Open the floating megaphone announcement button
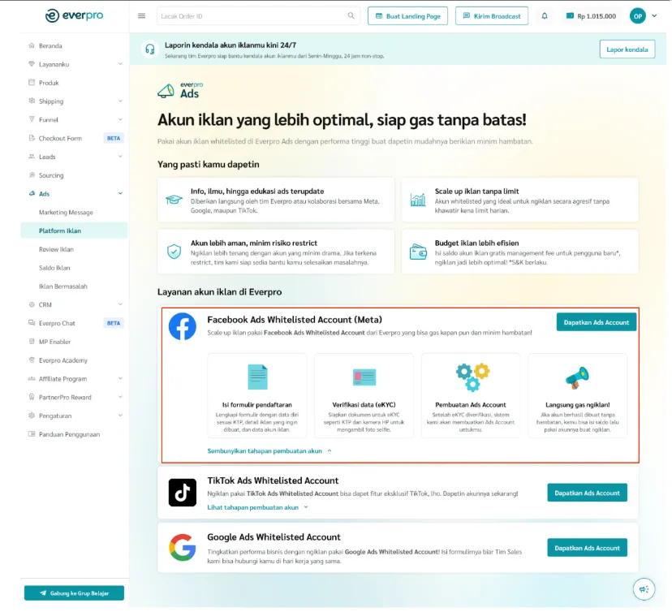 tap(644, 589)
